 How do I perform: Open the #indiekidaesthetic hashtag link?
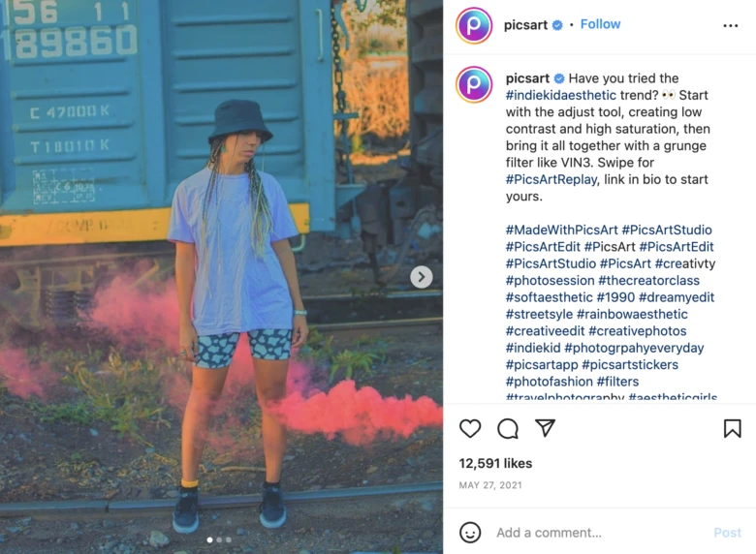561,95
